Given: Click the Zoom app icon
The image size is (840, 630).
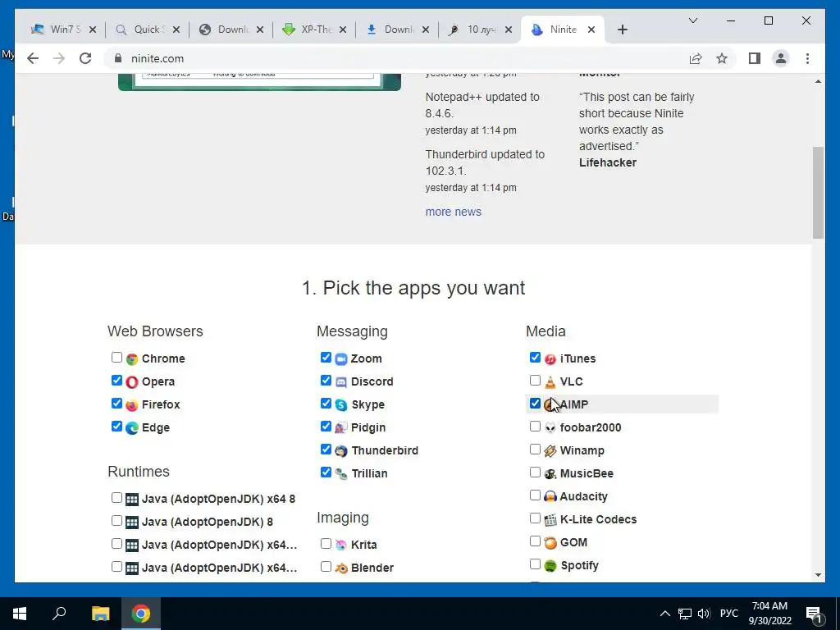Looking at the screenshot, I should [341, 359].
